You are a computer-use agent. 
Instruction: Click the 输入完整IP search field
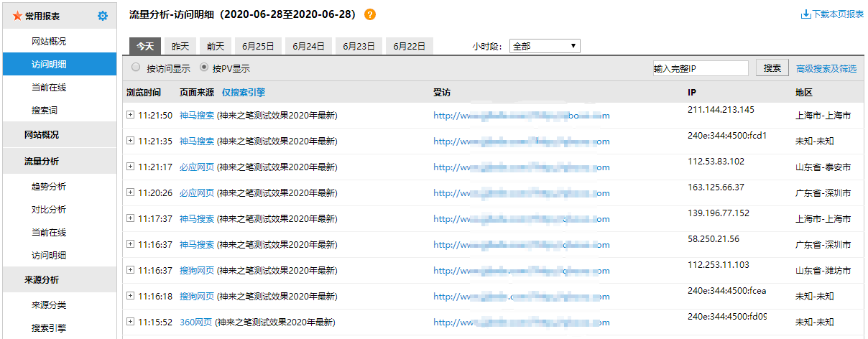[701, 68]
